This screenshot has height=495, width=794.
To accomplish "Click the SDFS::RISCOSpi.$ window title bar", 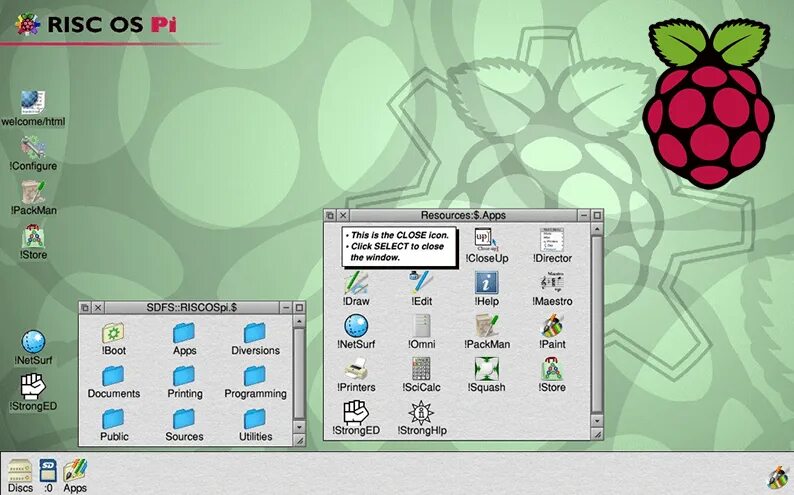I will pos(192,307).
